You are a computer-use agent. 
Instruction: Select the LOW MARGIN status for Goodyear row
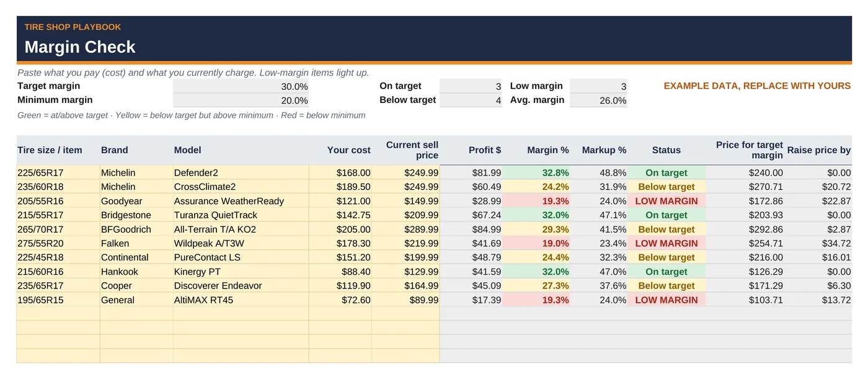666,201
